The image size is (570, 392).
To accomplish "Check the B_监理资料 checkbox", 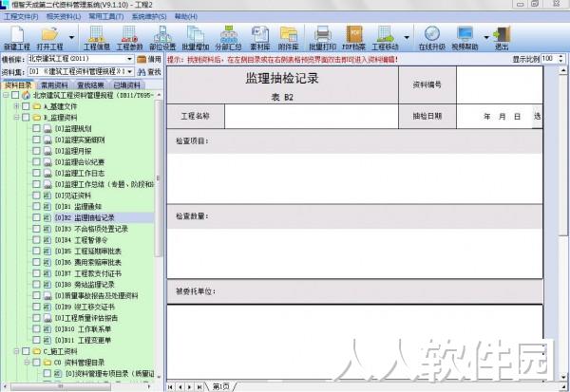I will click(x=26, y=118).
